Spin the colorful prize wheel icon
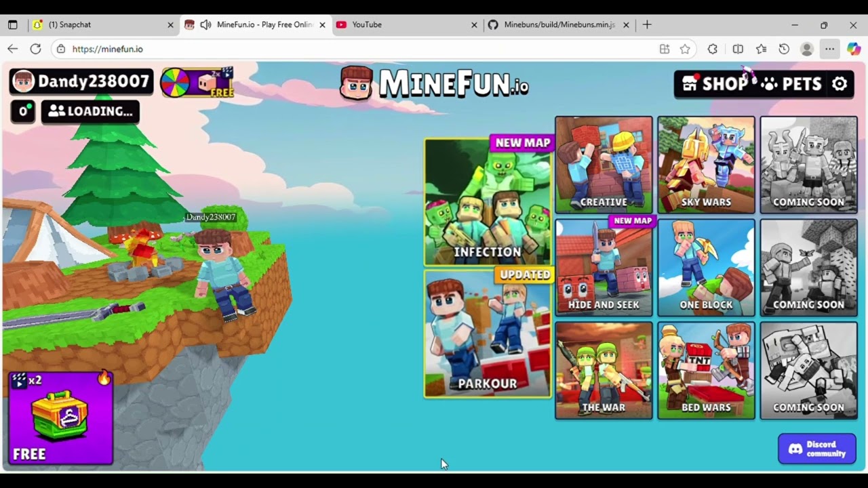 [175, 83]
